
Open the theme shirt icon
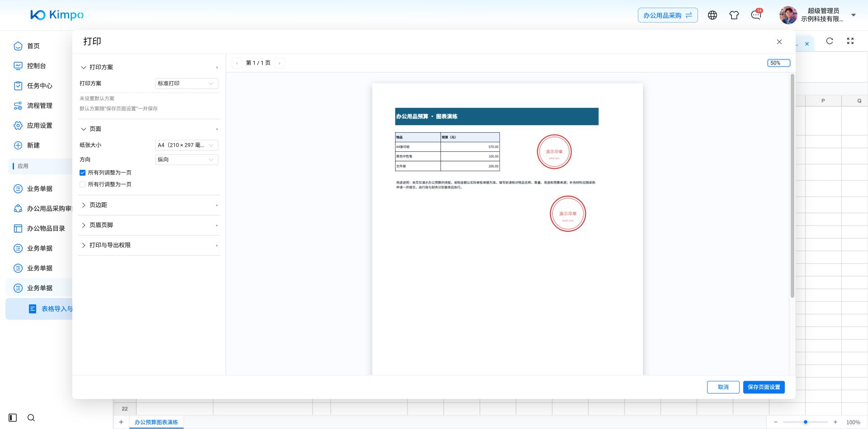pos(734,15)
